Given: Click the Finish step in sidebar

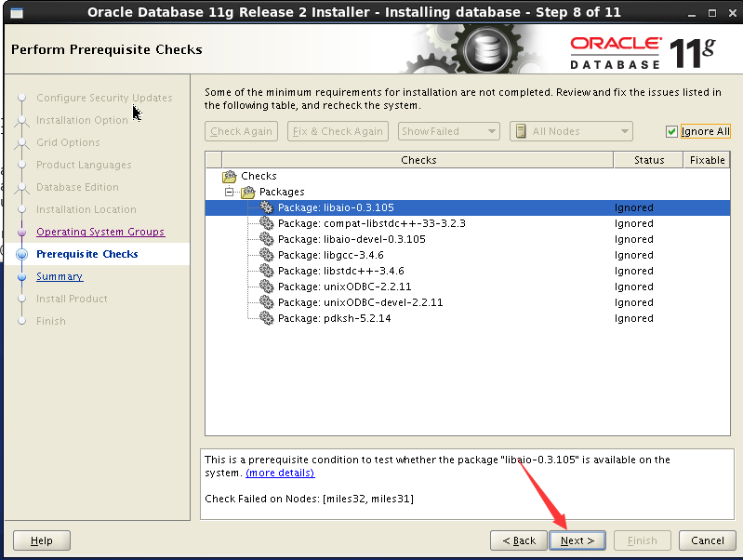Looking at the screenshot, I should pyautogui.click(x=51, y=321).
